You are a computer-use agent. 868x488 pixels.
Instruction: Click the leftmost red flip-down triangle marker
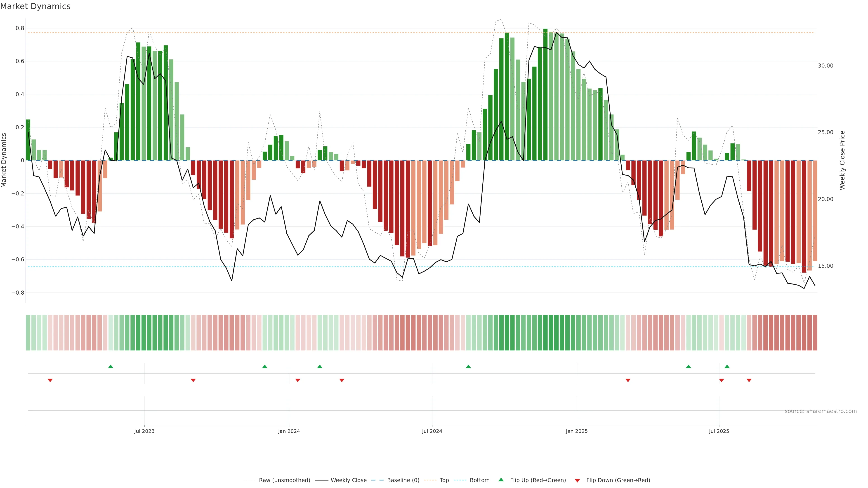tap(50, 380)
